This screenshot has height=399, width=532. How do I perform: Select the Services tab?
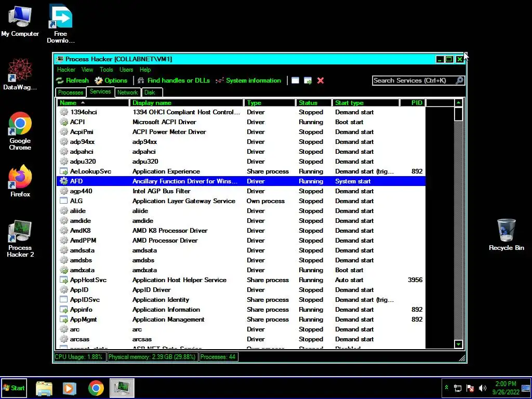[x=100, y=91]
